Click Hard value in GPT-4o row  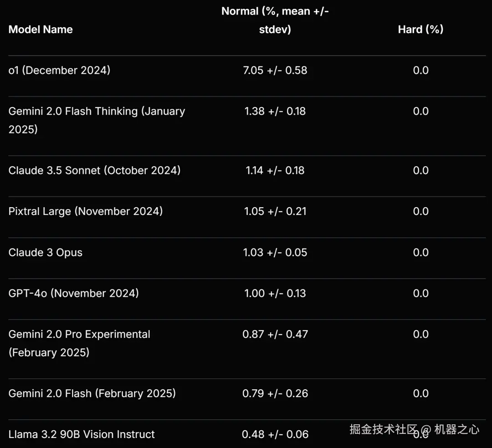[x=421, y=293]
